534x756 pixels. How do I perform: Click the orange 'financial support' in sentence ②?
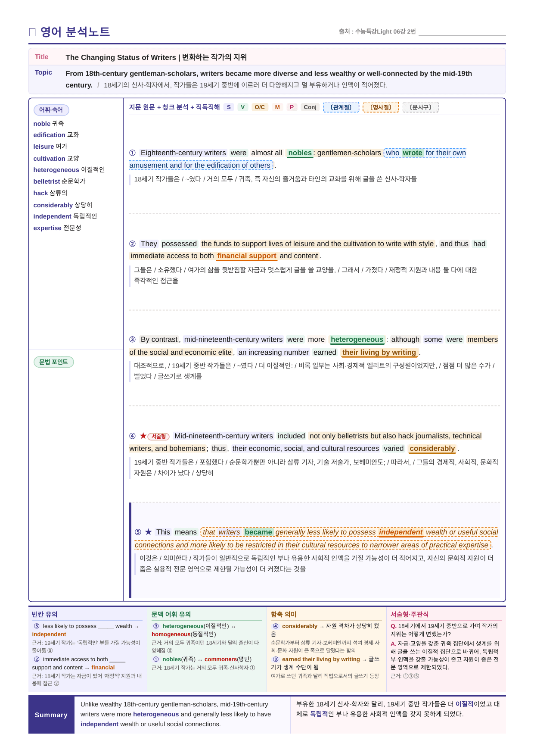pyautogui.click(x=247, y=256)
